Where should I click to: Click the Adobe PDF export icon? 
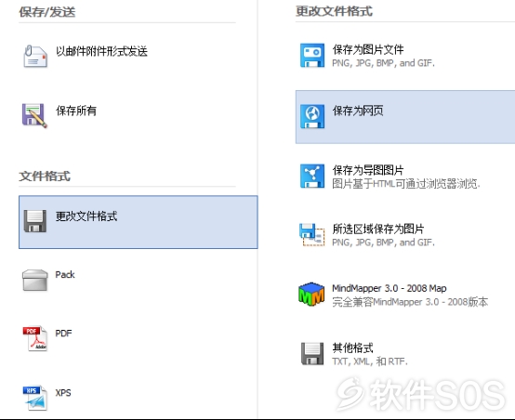(x=34, y=338)
